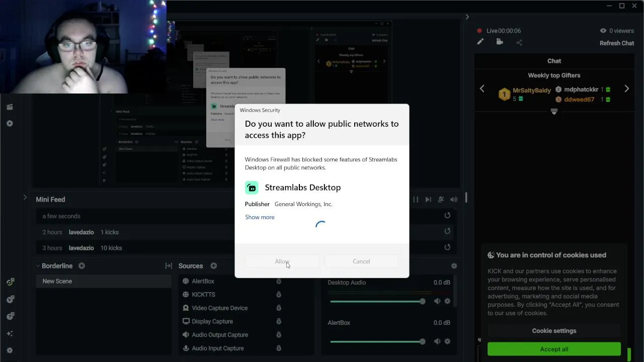
Task: Select the AlertBox source globe icon
Action: 186,281
